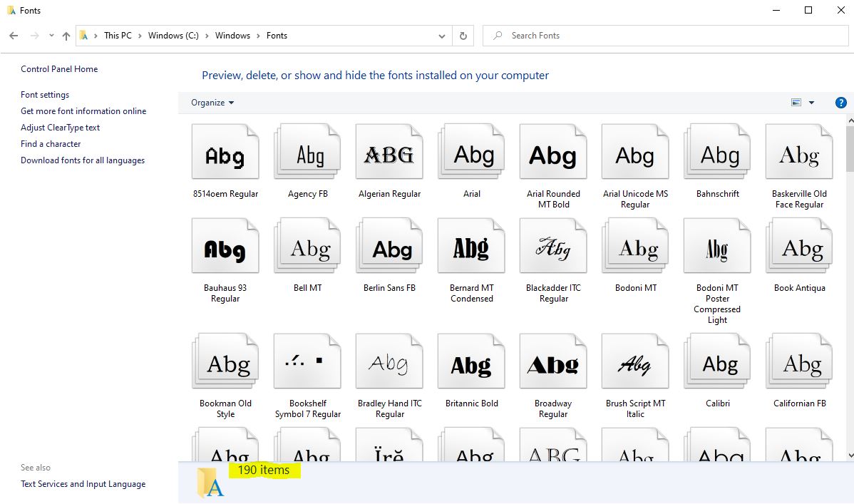Viewport: 854px width, 504px height.
Task: Click the Up one level arrow
Action: [66, 36]
